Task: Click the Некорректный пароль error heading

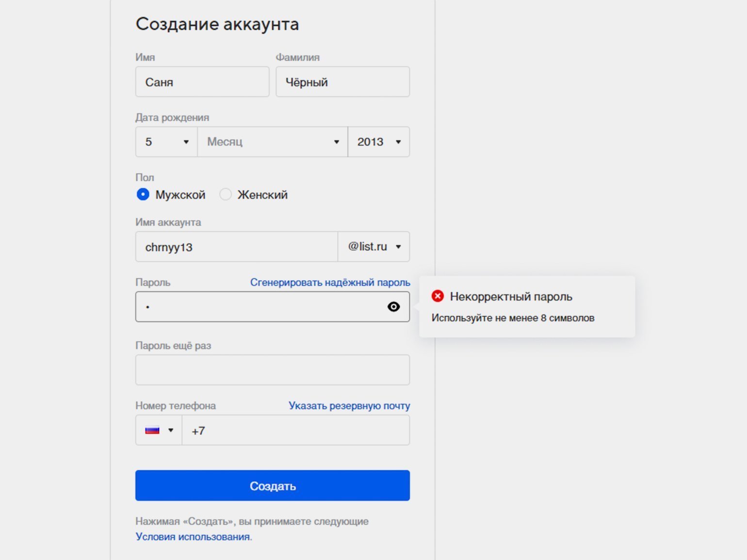Action: click(x=511, y=296)
